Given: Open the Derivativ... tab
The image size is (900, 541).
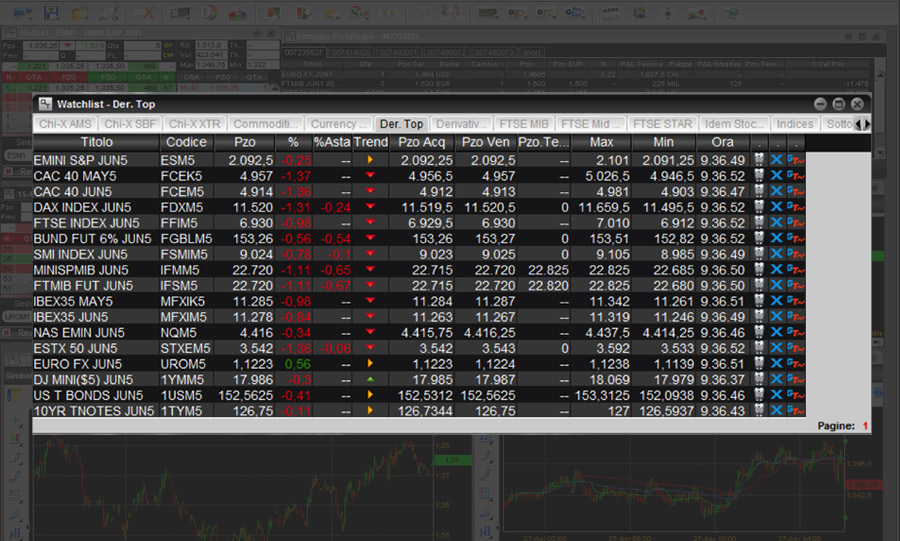Looking at the screenshot, I should pyautogui.click(x=461, y=124).
